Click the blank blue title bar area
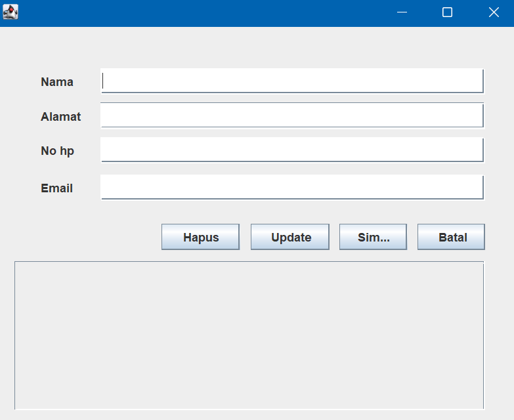514x420 pixels. (197, 12)
